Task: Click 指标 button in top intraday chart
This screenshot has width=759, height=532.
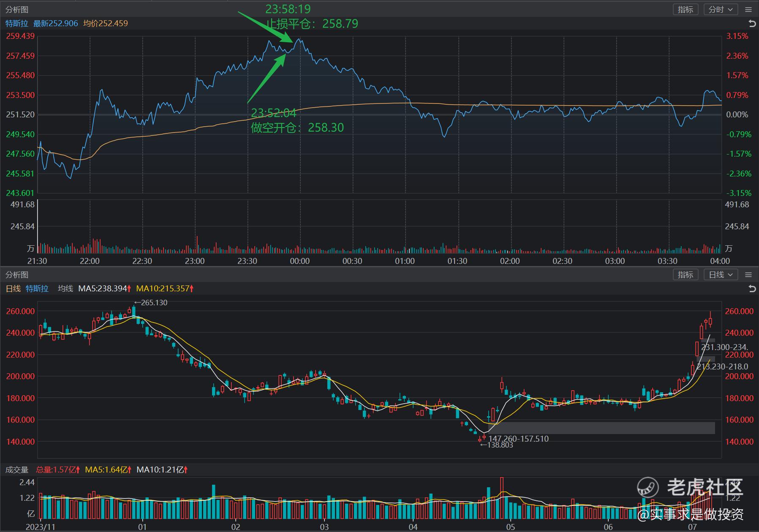Action: pyautogui.click(x=685, y=9)
